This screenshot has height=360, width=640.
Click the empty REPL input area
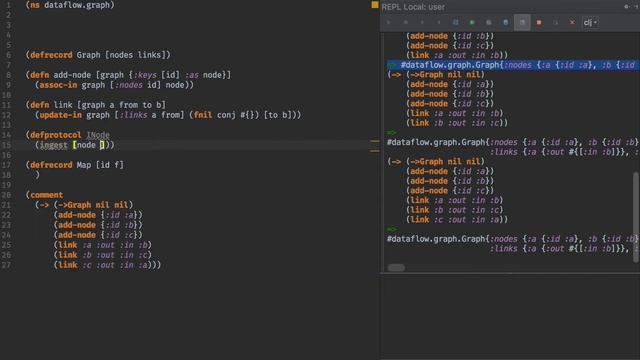tap(510, 316)
